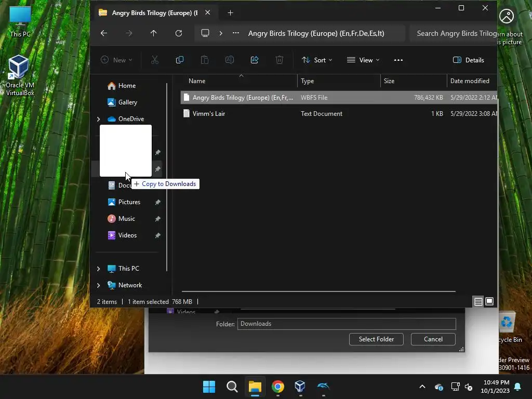Open the View dropdown menu
532x399 pixels.
coord(363,60)
